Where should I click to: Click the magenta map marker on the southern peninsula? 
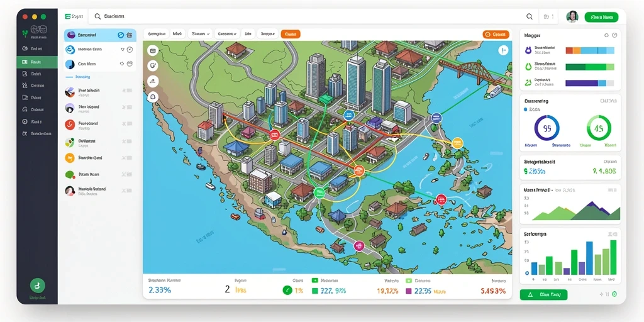[x=358, y=246]
